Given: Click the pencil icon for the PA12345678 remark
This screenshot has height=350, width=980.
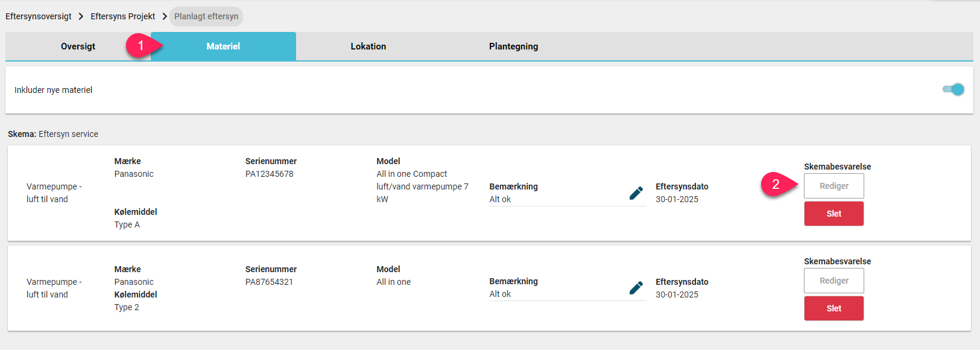Looking at the screenshot, I should pyautogui.click(x=636, y=193).
